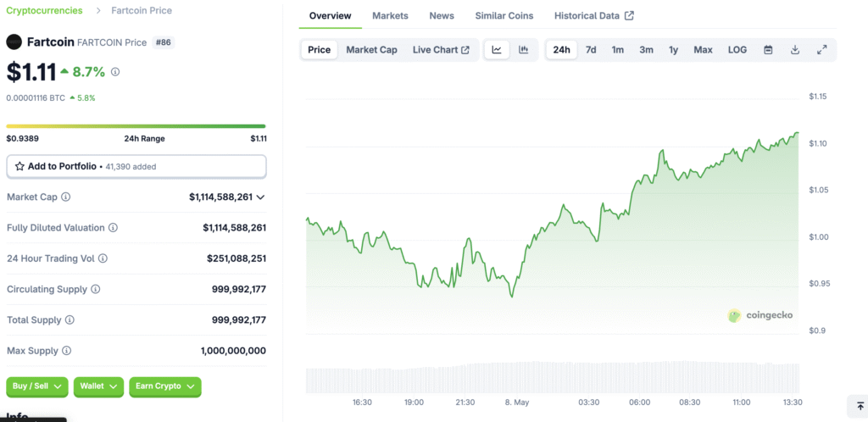Select the 7d time range
Image resolution: width=868 pixels, height=422 pixels.
click(591, 50)
